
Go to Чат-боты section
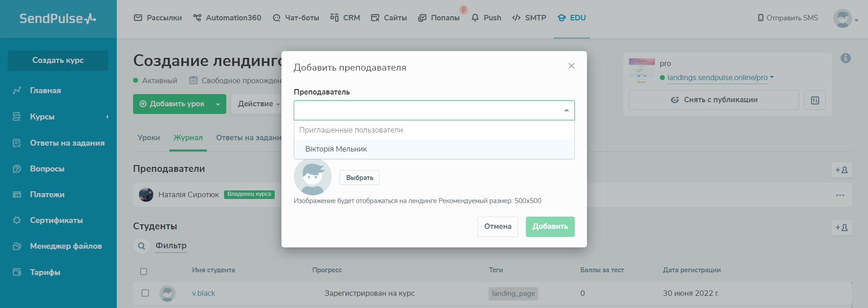[x=296, y=18]
